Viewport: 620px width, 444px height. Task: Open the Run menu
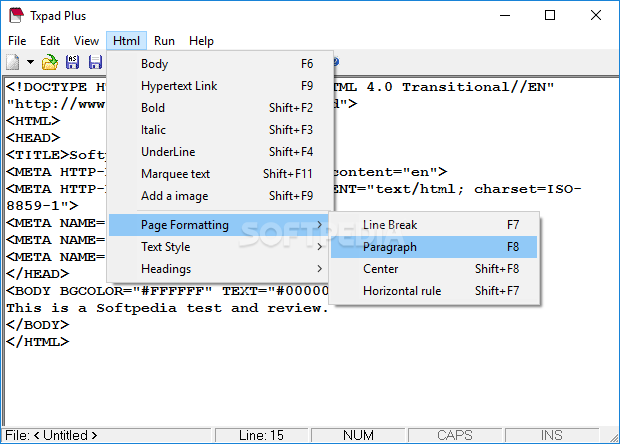(164, 41)
